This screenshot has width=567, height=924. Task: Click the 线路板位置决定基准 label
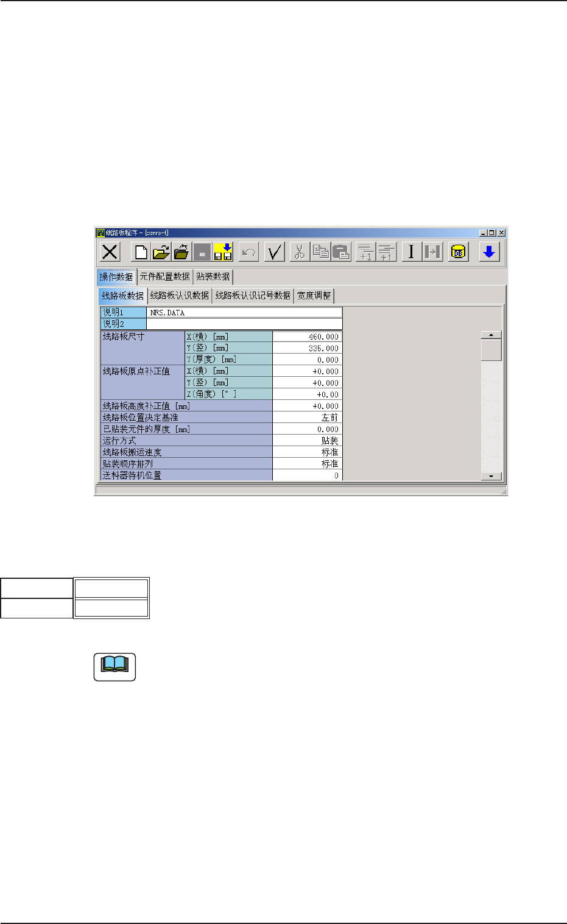[186, 418]
